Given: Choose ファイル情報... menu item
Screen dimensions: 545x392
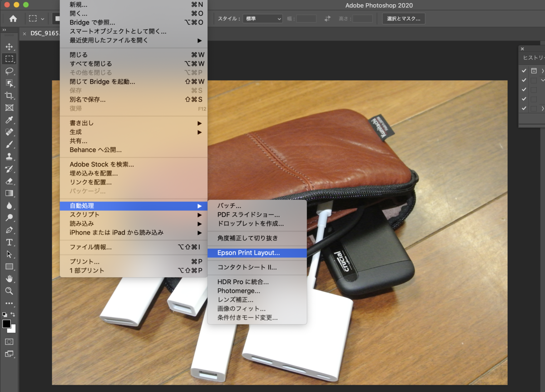Looking at the screenshot, I should (x=134, y=247).
